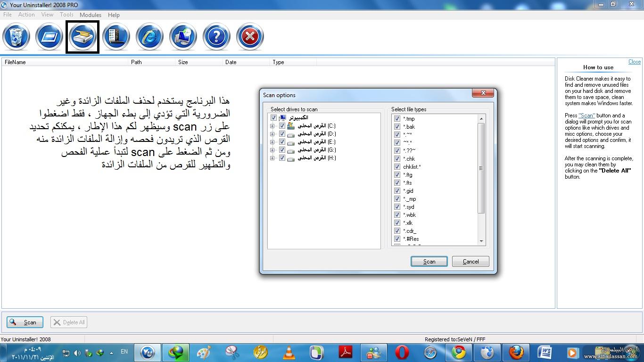The height and width of the screenshot is (362, 644).
Task: Expand the (E:) drive tree node
Action: pyautogui.click(x=272, y=142)
